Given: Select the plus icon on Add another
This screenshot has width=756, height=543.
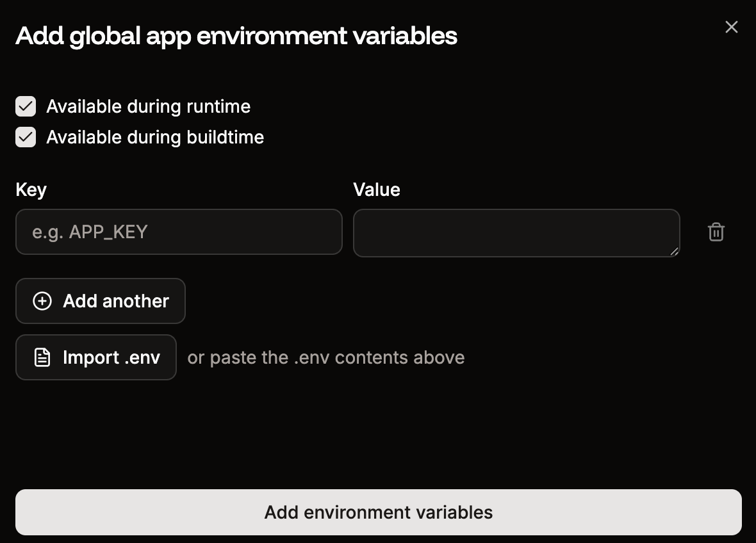Looking at the screenshot, I should 42,301.
